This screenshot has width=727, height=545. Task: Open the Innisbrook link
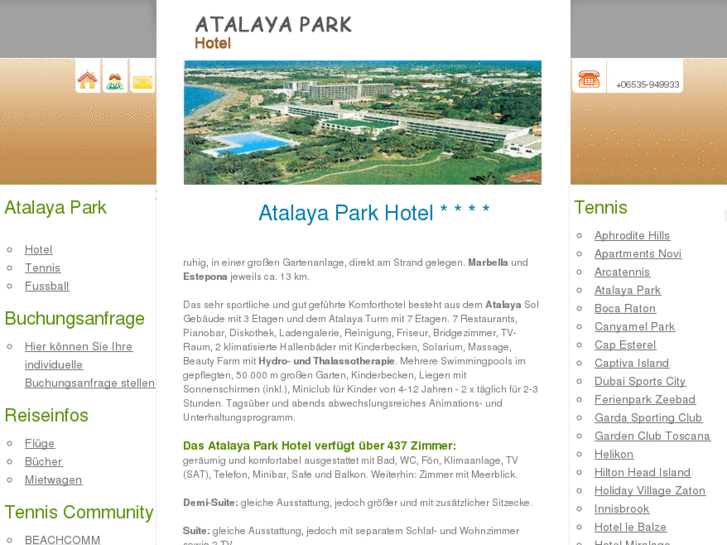pyautogui.click(x=622, y=509)
